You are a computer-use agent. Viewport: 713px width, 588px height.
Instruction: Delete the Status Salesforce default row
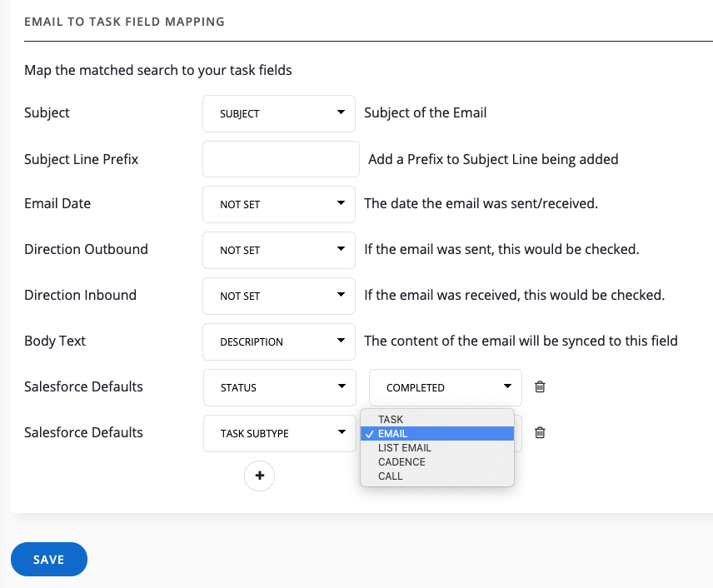(540, 387)
